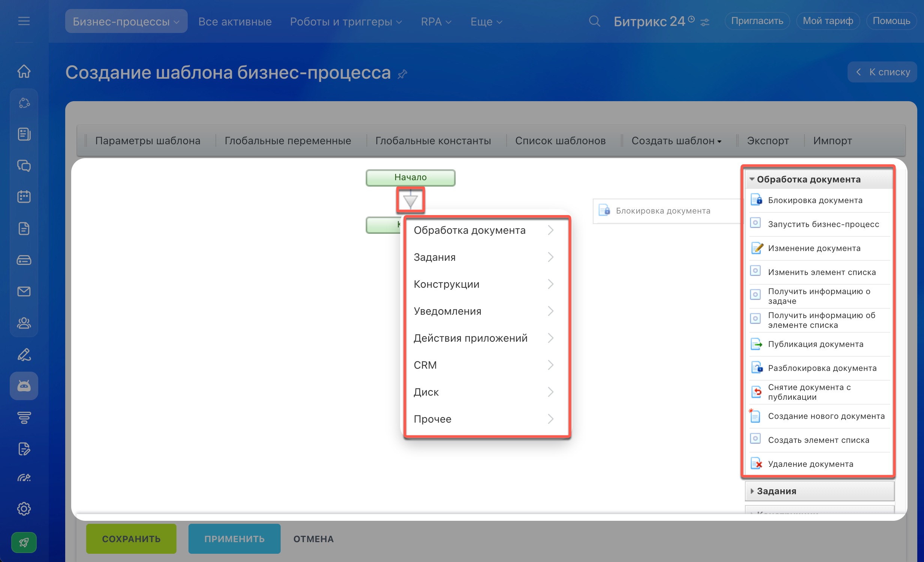This screenshot has height=562, width=924.
Task: Open the mail envelope icon in sidebar
Action: click(24, 291)
